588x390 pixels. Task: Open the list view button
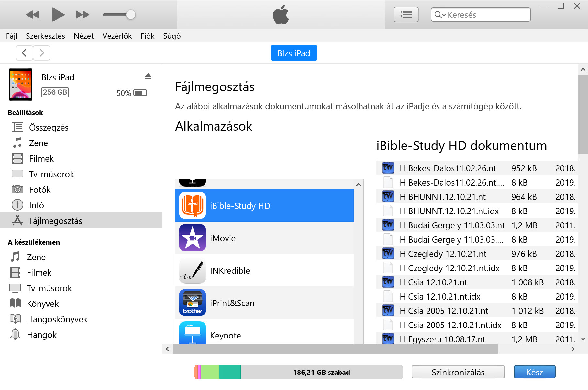coord(406,15)
